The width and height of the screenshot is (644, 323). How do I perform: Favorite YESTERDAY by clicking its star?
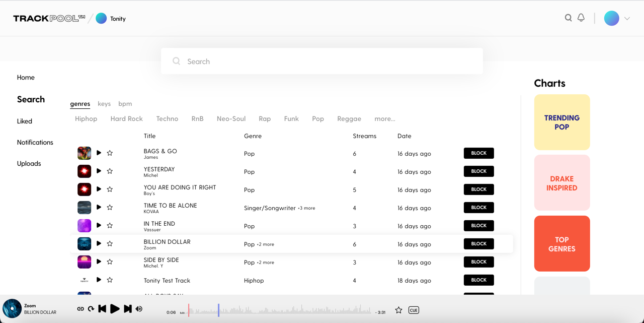[x=109, y=171]
